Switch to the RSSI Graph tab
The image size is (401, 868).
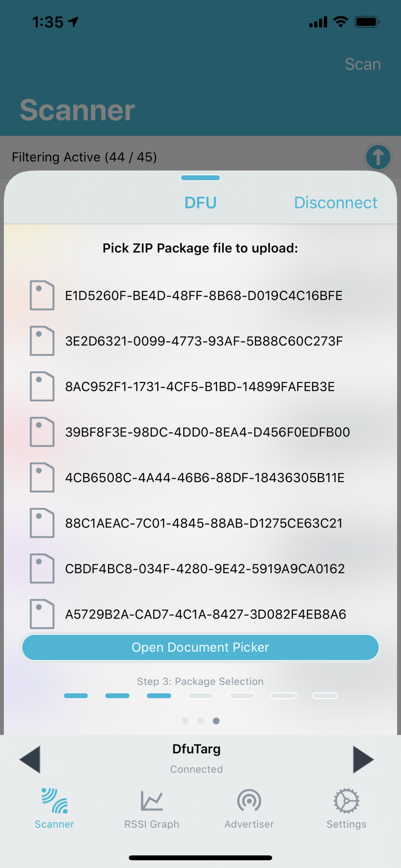click(152, 809)
